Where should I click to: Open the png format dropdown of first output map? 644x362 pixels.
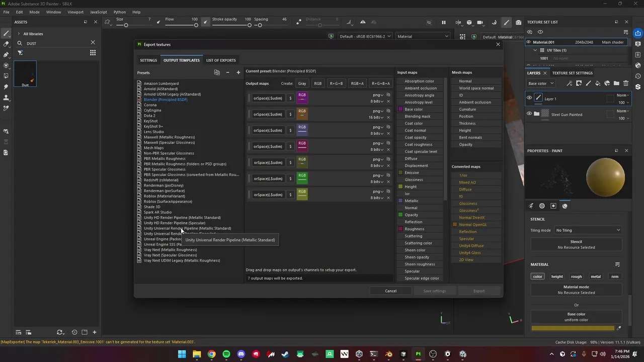(x=378, y=95)
